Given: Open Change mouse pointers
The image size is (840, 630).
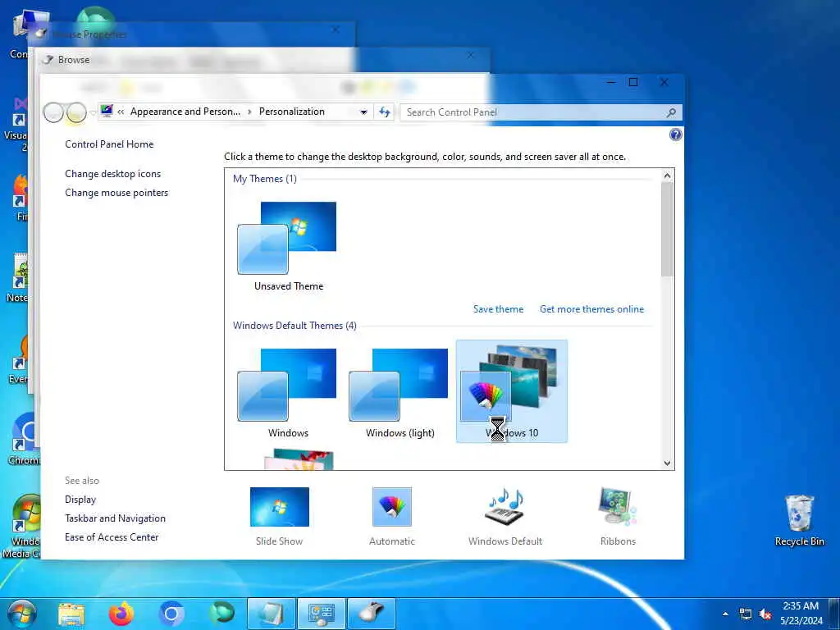Looking at the screenshot, I should point(116,192).
